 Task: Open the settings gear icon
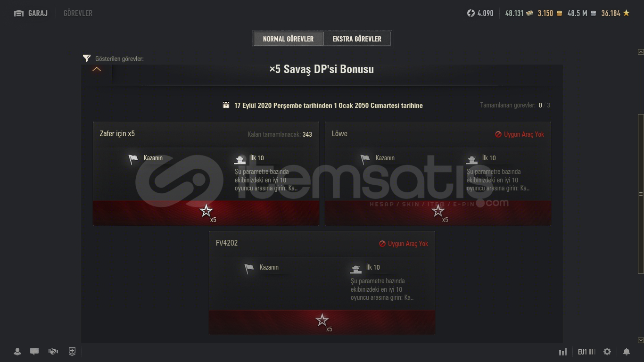coord(607,352)
